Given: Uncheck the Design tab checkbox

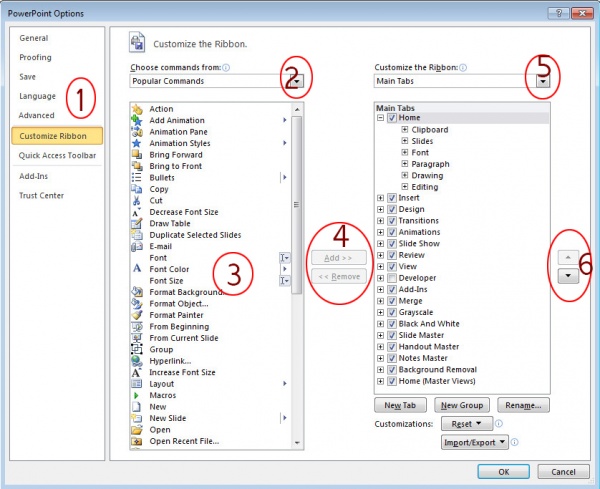Looking at the screenshot, I should [x=392, y=210].
